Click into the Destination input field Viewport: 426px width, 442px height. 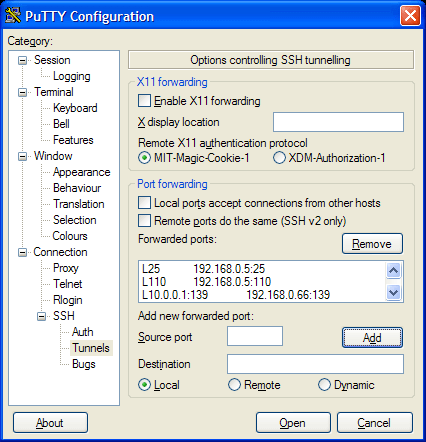(x=315, y=364)
